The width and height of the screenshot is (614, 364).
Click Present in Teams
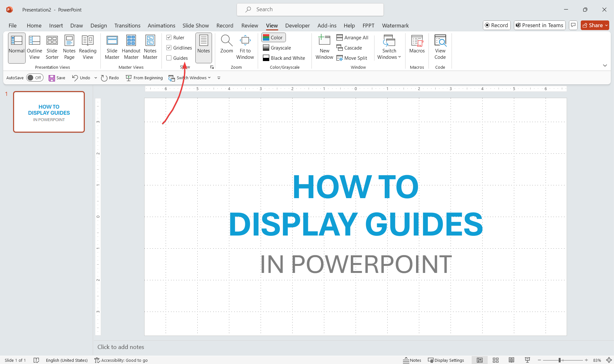pos(539,25)
